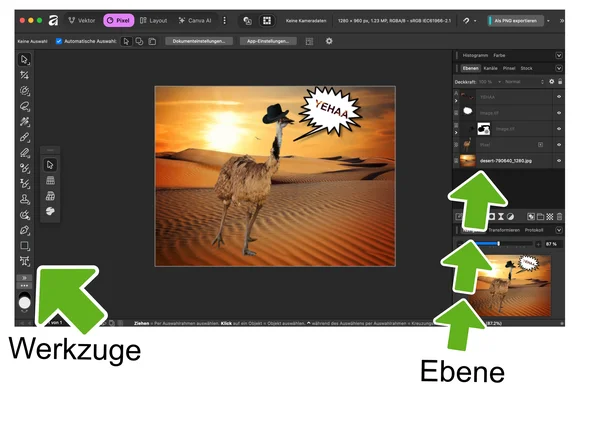Viewport: 600px width, 424px height.
Task: Click the Clone Stamp tool
Action: pos(25,199)
